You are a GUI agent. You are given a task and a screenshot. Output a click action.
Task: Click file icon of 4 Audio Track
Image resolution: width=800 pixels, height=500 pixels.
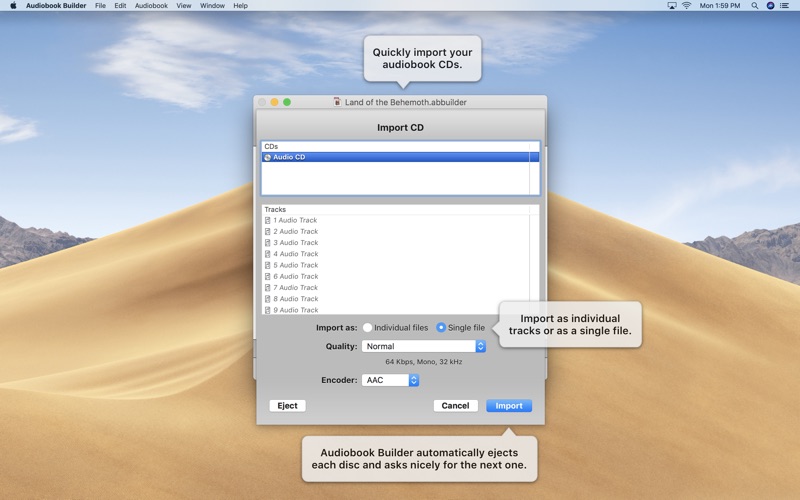pyautogui.click(x=267, y=254)
